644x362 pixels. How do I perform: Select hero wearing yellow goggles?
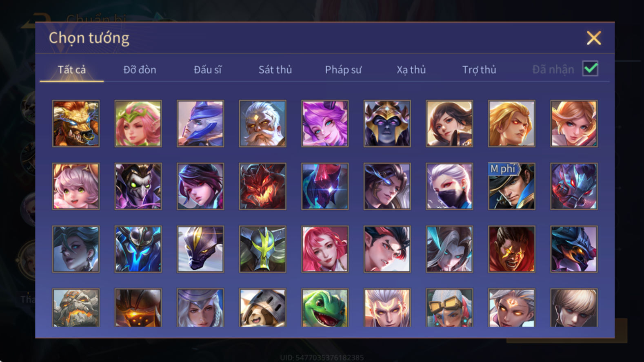(449, 308)
